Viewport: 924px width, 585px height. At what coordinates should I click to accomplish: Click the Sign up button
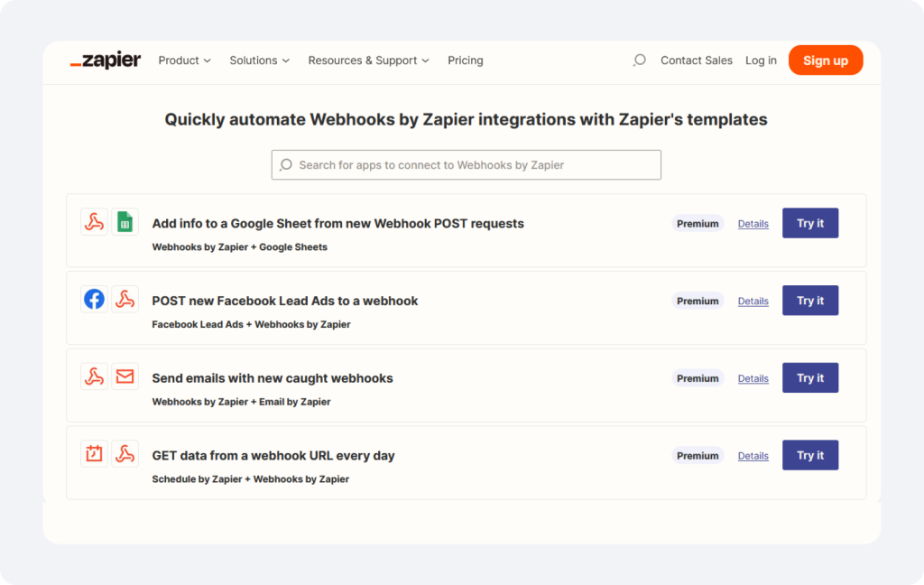point(826,60)
